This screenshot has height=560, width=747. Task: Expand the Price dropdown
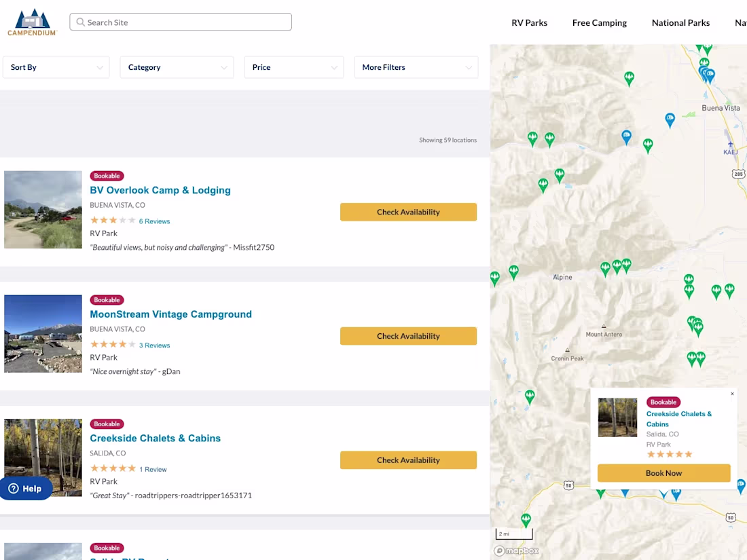[294, 67]
